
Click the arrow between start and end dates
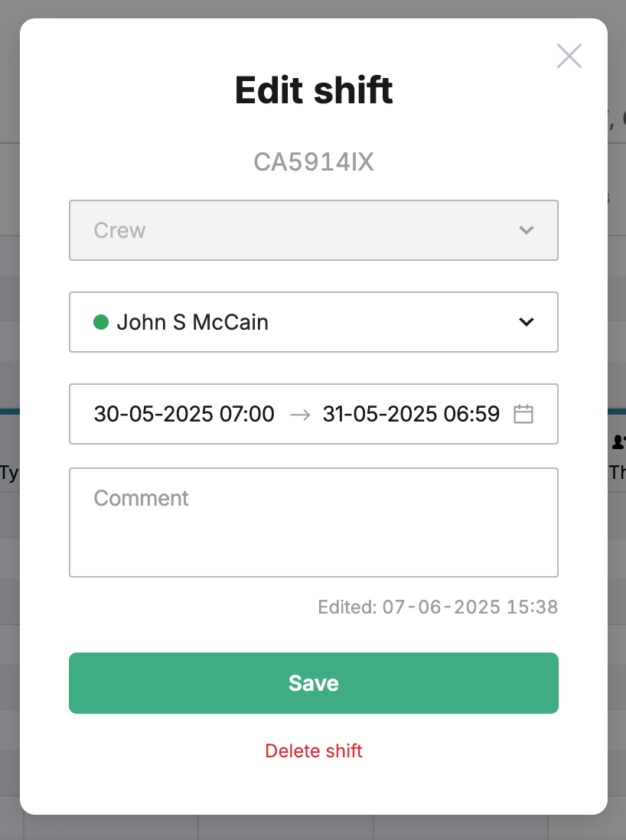pos(299,414)
